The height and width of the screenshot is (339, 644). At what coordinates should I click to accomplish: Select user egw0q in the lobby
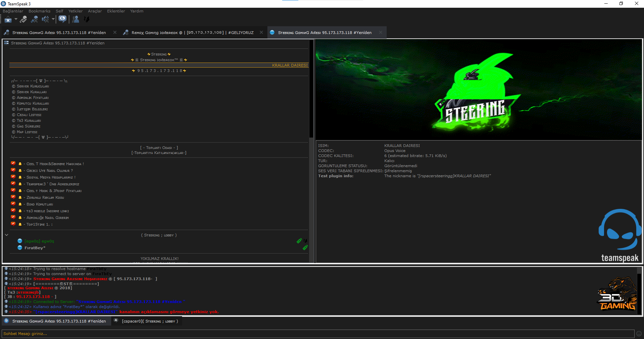click(x=39, y=241)
